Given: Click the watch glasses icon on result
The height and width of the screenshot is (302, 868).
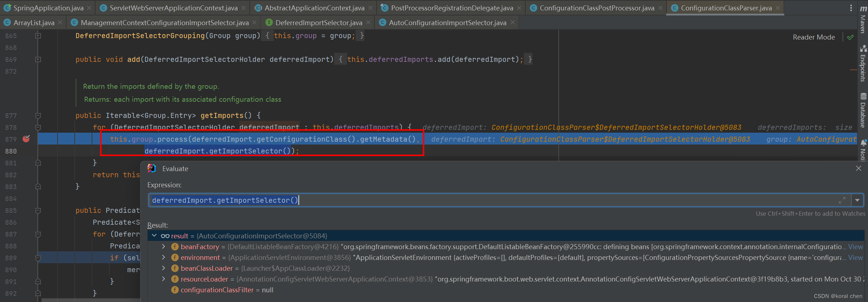Looking at the screenshot, I should [165, 236].
